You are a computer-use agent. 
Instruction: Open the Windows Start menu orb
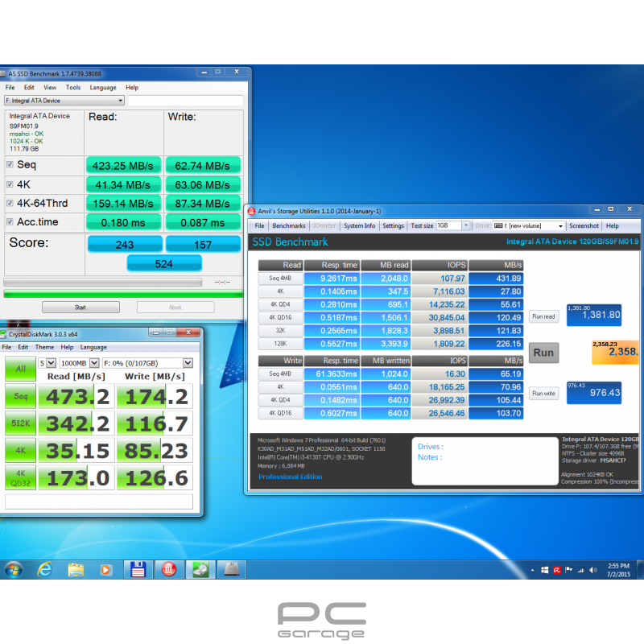pos(14,570)
